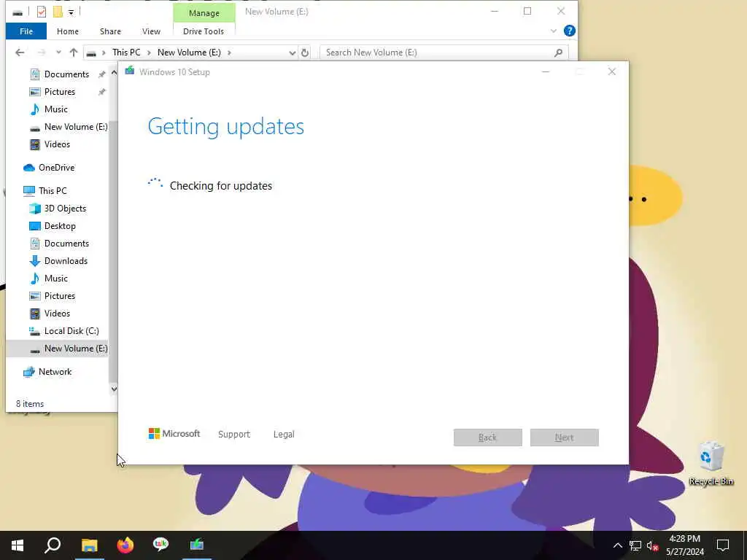Open 3D Objects folder

click(65, 209)
